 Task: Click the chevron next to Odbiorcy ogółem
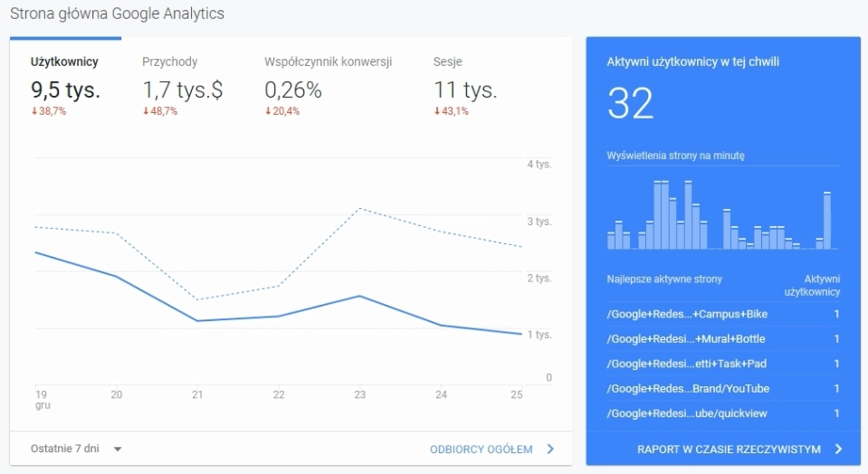pyautogui.click(x=550, y=449)
